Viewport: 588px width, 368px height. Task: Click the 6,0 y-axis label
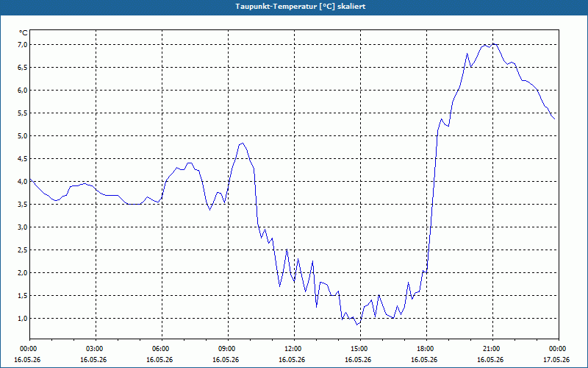[x=23, y=90]
